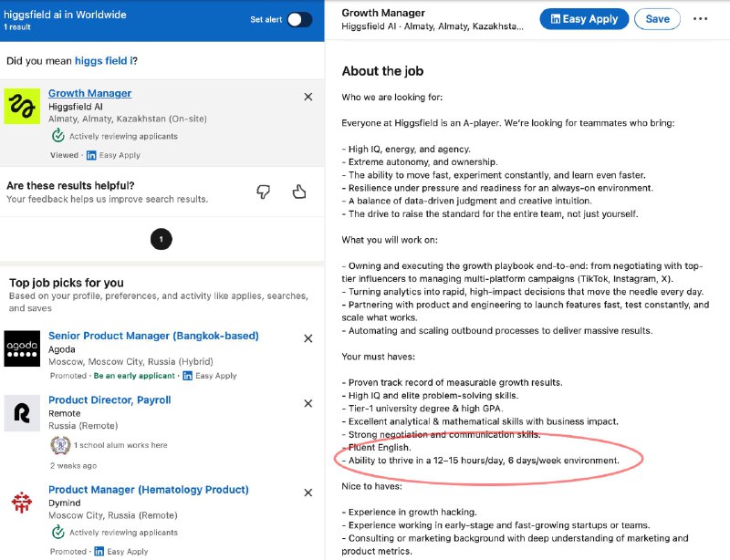This screenshot has width=730, height=560.
Task: Click the Easy Apply button
Action: (584, 19)
